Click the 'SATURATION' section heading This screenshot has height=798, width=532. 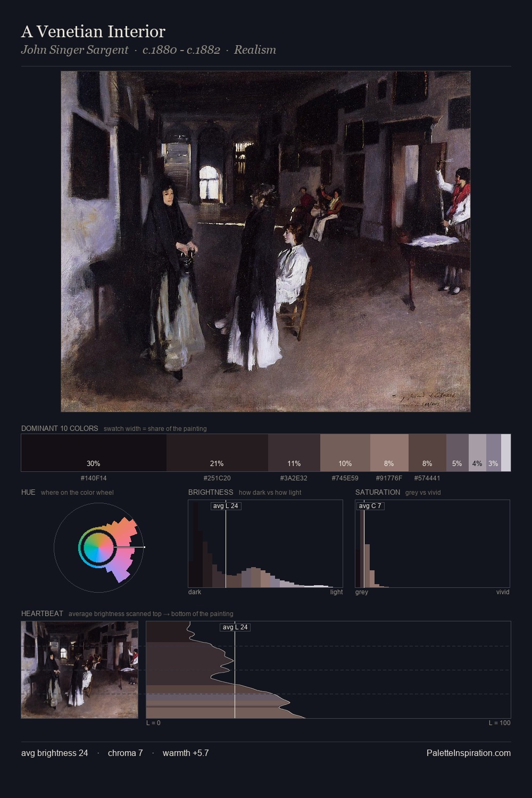pyautogui.click(x=378, y=492)
